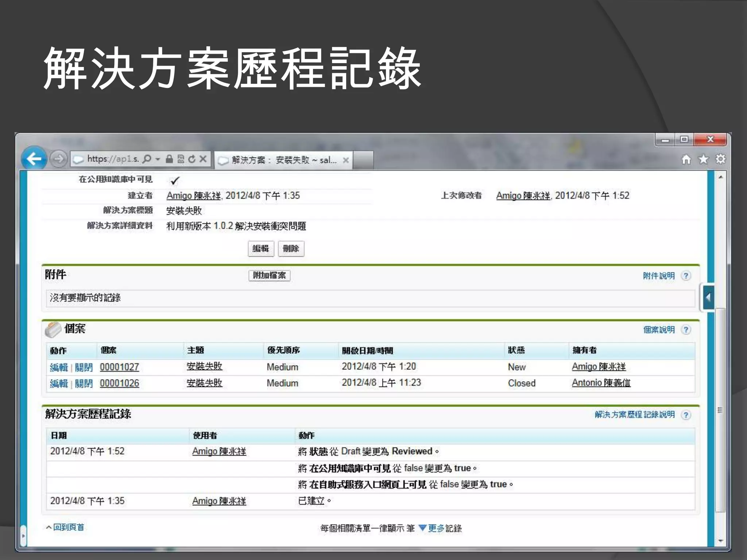Screen dimensions: 747x560
Task: Open owner link Antonio 陳義信
Action: [x=601, y=383]
